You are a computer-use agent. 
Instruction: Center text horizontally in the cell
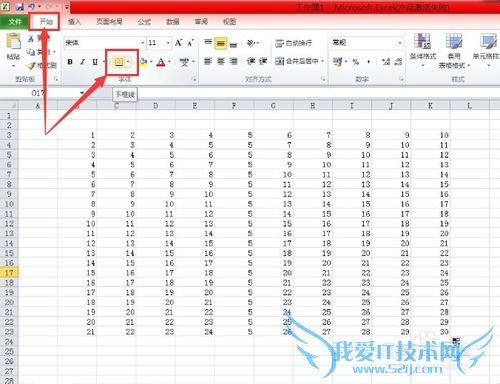click(221, 61)
